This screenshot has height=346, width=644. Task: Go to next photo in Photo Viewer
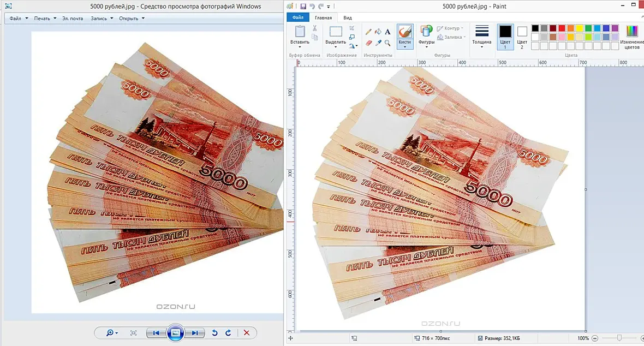tap(195, 333)
